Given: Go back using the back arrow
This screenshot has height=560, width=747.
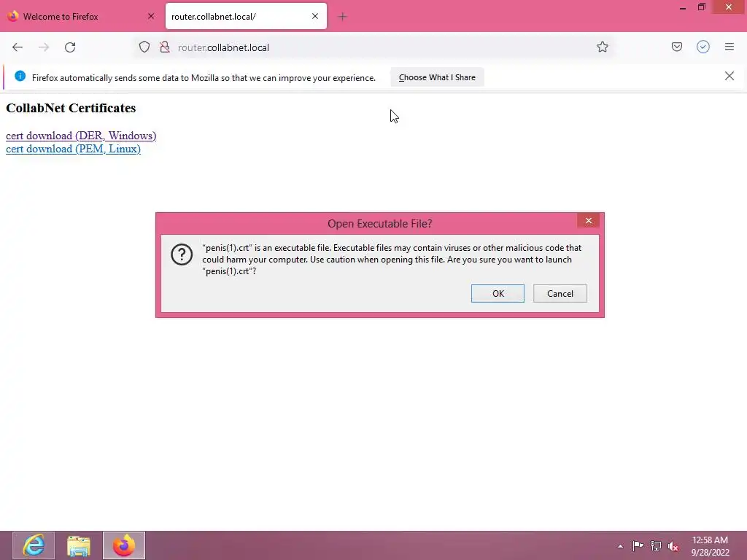Looking at the screenshot, I should (x=18, y=47).
